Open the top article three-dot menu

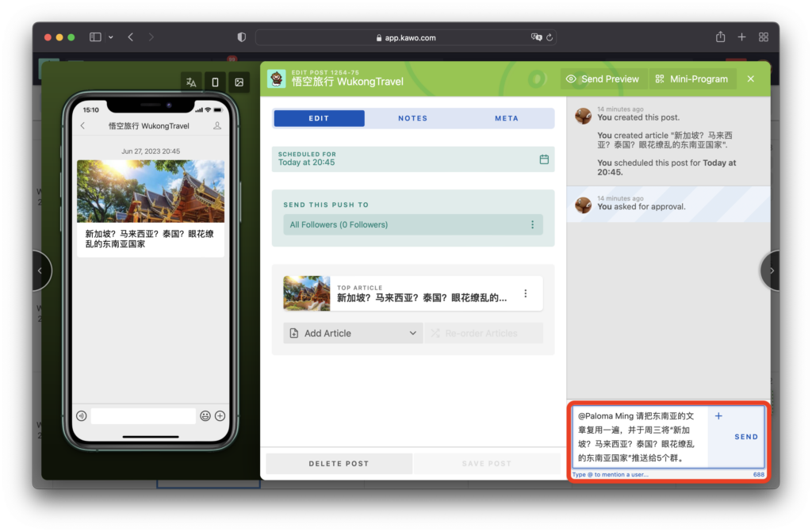(x=526, y=293)
